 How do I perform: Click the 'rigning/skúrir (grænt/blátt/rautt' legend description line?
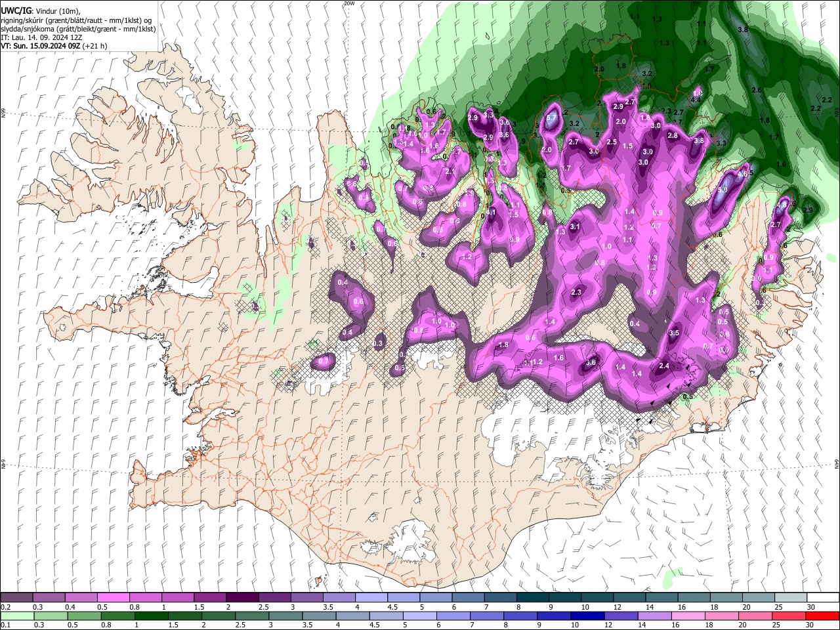click(76, 20)
